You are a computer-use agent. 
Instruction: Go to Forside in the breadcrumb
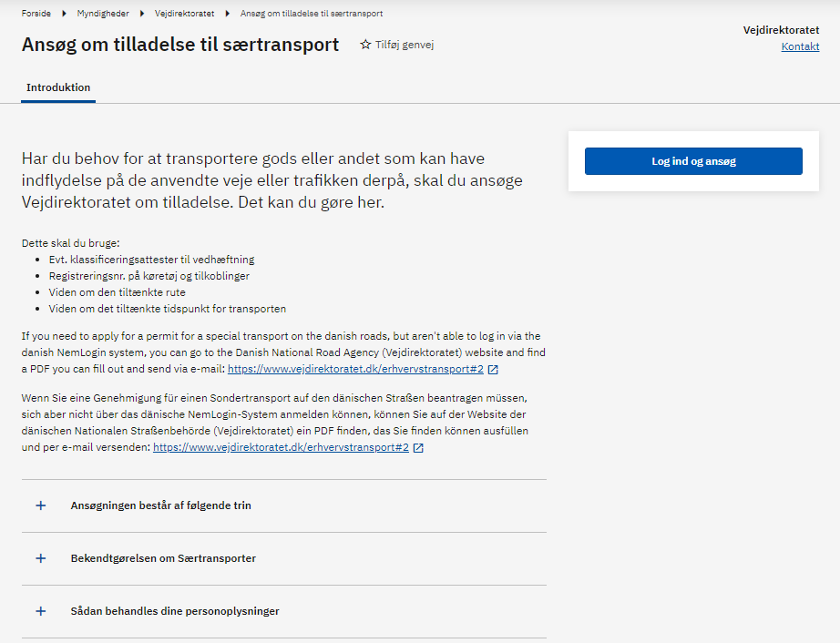pyautogui.click(x=36, y=14)
